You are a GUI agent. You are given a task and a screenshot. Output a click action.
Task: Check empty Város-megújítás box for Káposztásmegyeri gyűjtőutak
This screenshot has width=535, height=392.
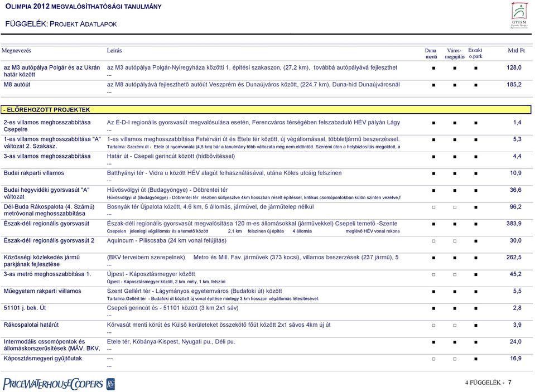click(455, 359)
